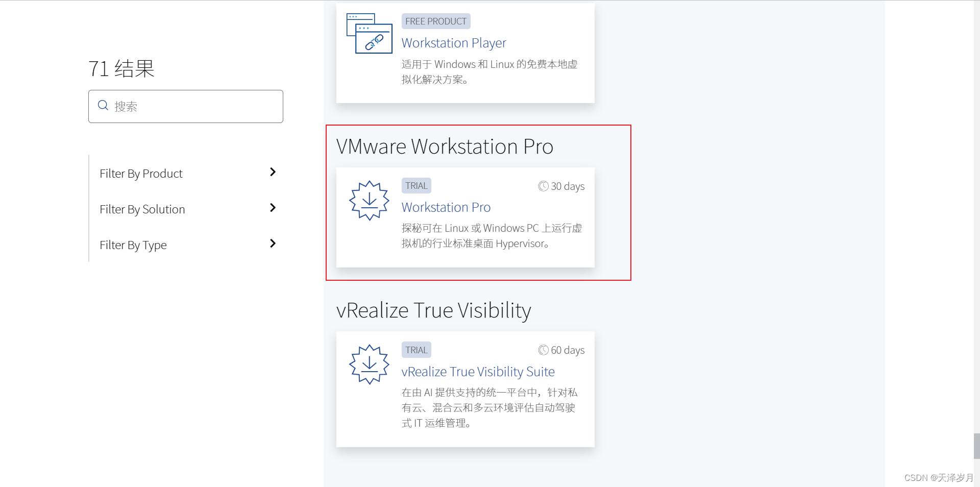The height and width of the screenshot is (487, 980).
Task: Click the vRealize True Visibility download badge icon
Action: (369, 364)
